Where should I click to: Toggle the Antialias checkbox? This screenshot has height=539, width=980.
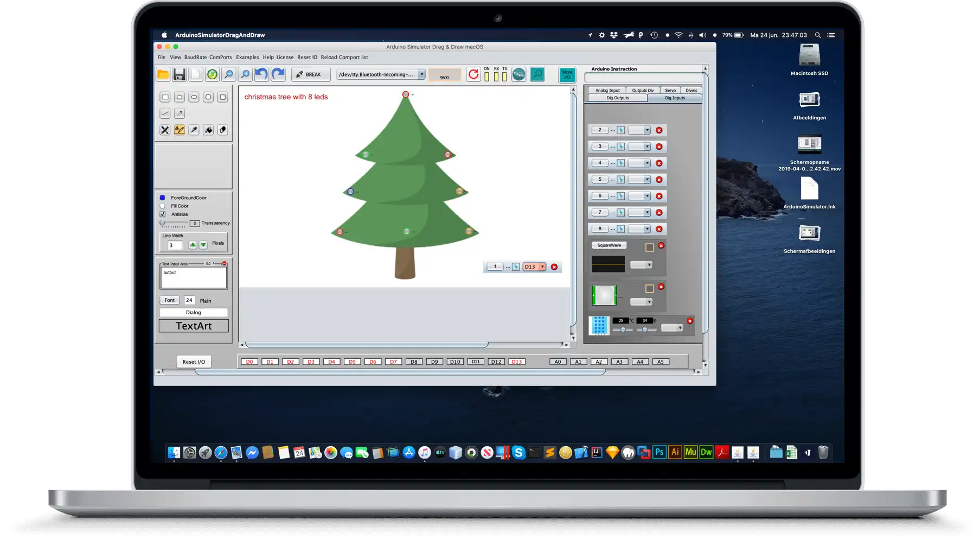163,214
